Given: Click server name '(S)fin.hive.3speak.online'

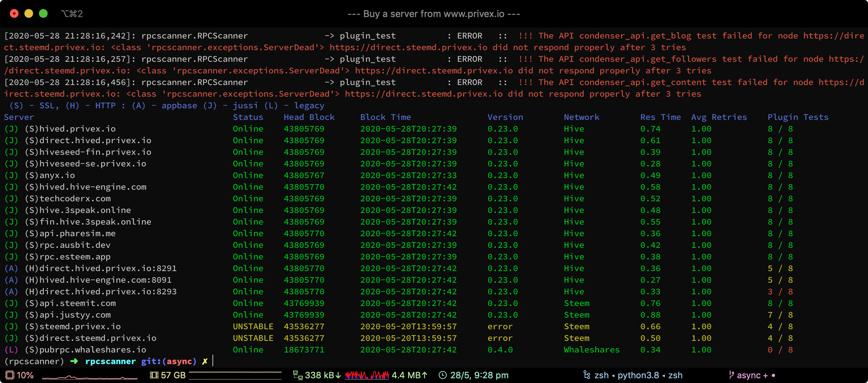Looking at the screenshot, I should pos(88,222).
